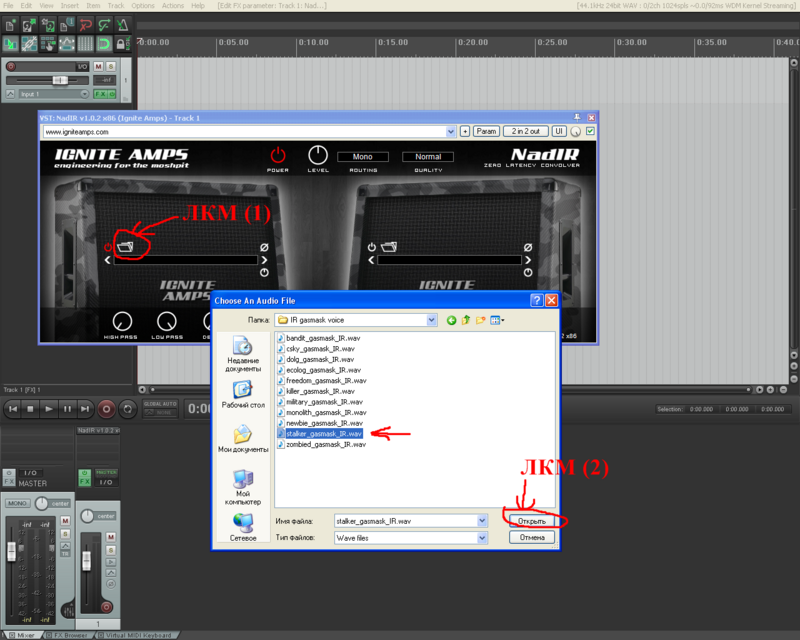Go up one folder in file dialog
The image size is (800, 640).
[466, 320]
